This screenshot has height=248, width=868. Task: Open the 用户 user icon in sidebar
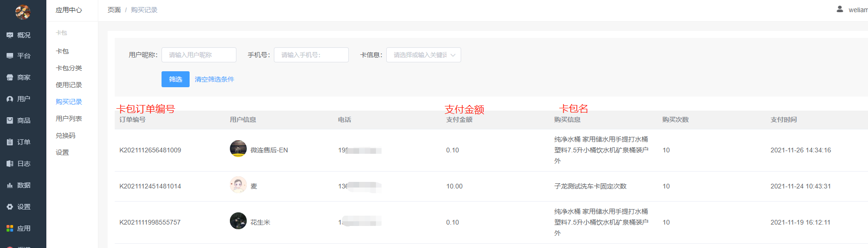[x=10, y=99]
